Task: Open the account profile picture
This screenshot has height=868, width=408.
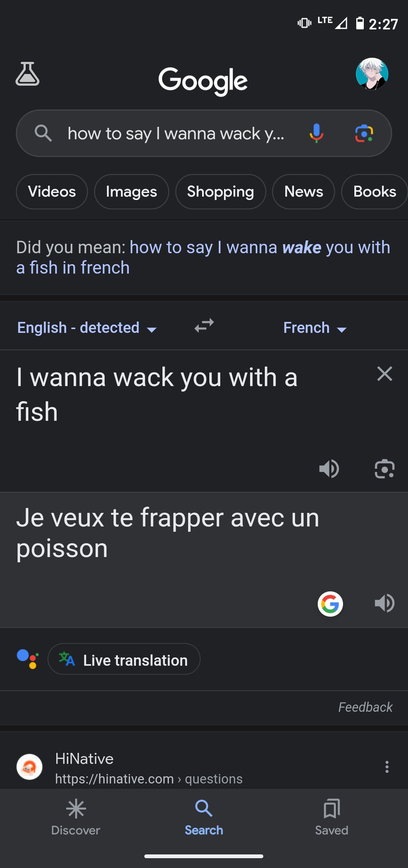Action: [x=372, y=74]
